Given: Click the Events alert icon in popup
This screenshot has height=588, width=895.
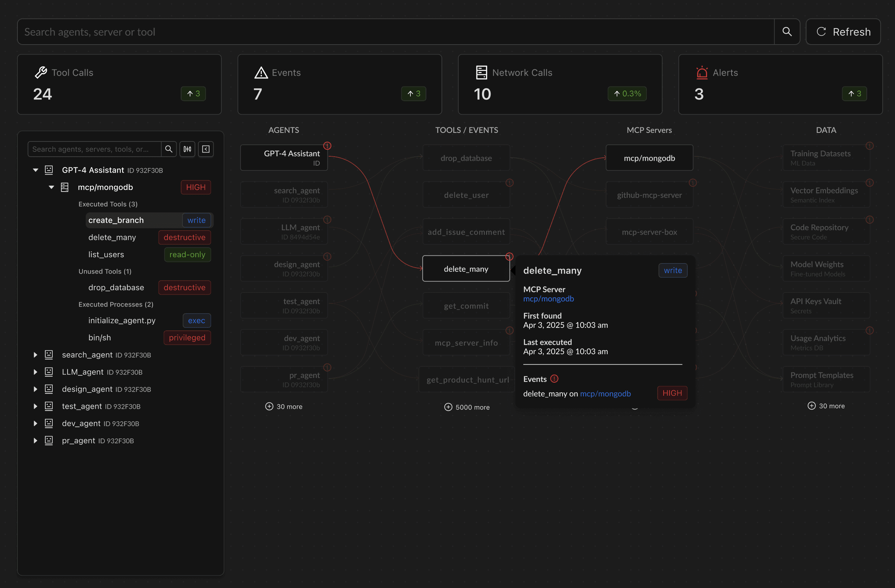Looking at the screenshot, I should pyautogui.click(x=554, y=379).
